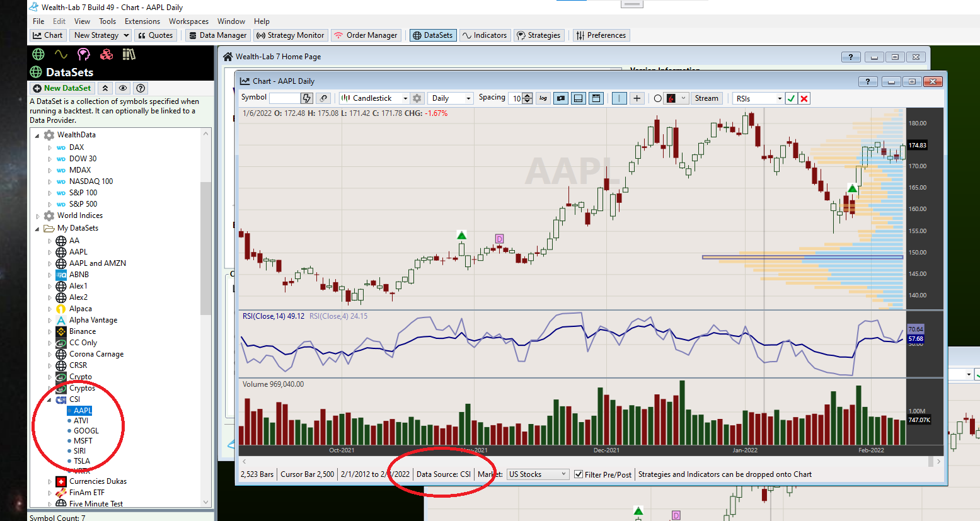Image resolution: width=980 pixels, height=521 pixels.
Task: Open the Quotes tool
Action: point(155,35)
